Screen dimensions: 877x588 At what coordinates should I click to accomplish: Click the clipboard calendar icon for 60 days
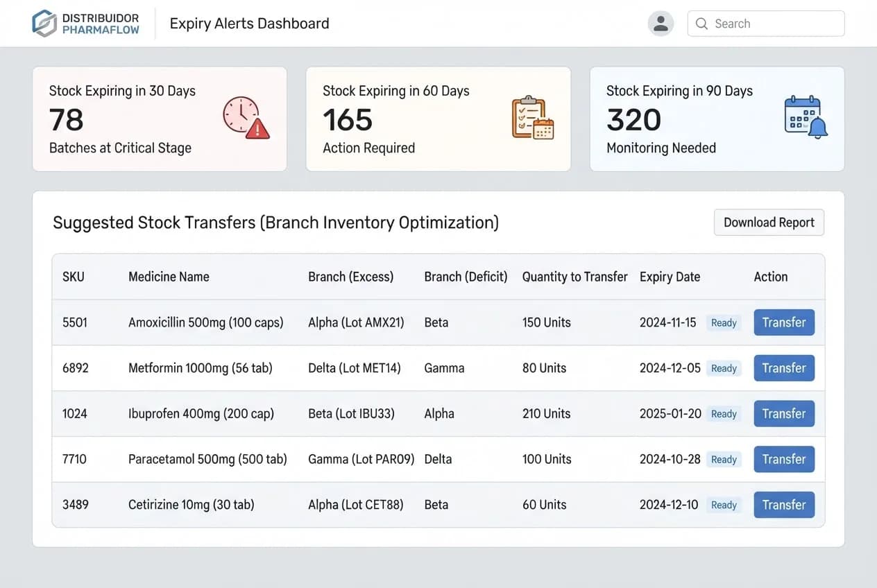point(532,117)
